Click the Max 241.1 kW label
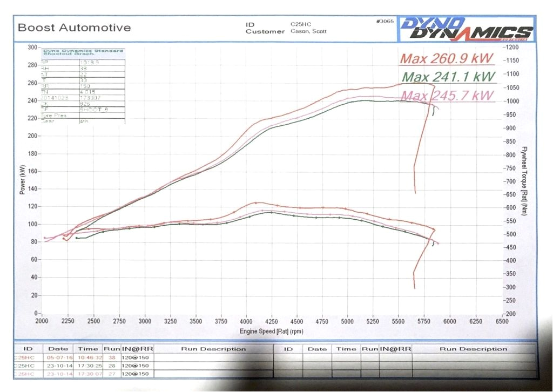553x392 pixels. [x=448, y=77]
